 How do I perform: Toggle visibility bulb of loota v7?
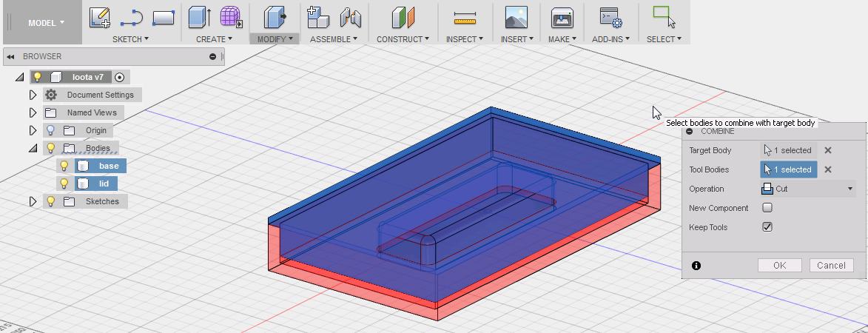click(38, 77)
